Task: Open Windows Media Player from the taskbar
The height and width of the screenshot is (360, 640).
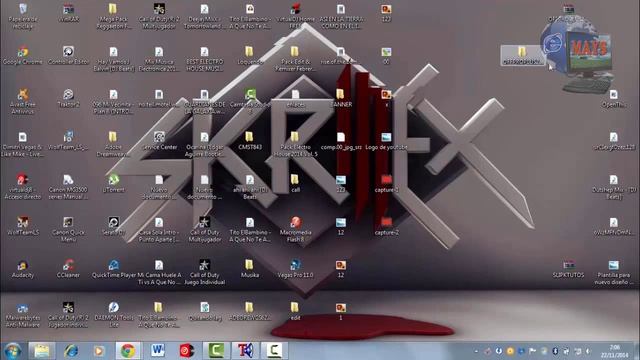Action: [x=99, y=351]
